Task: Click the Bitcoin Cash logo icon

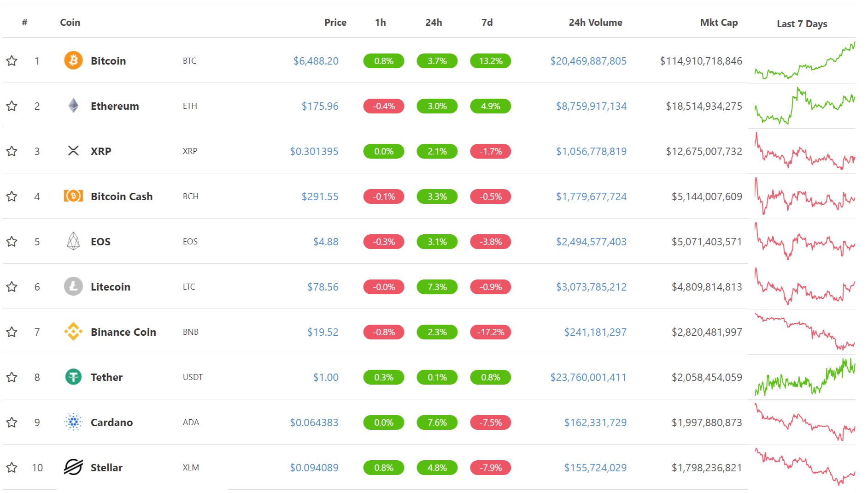Action: [x=73, y=196]
